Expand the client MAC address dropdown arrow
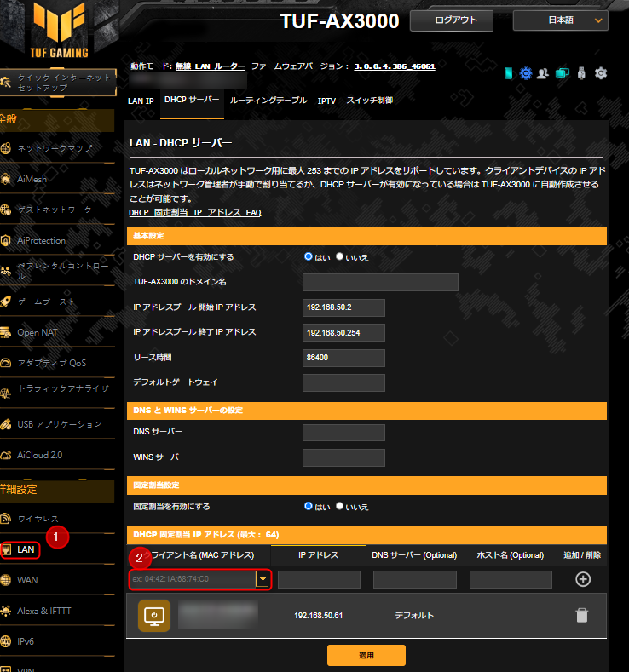Screen dimensions: 629x672 (263, 579)
